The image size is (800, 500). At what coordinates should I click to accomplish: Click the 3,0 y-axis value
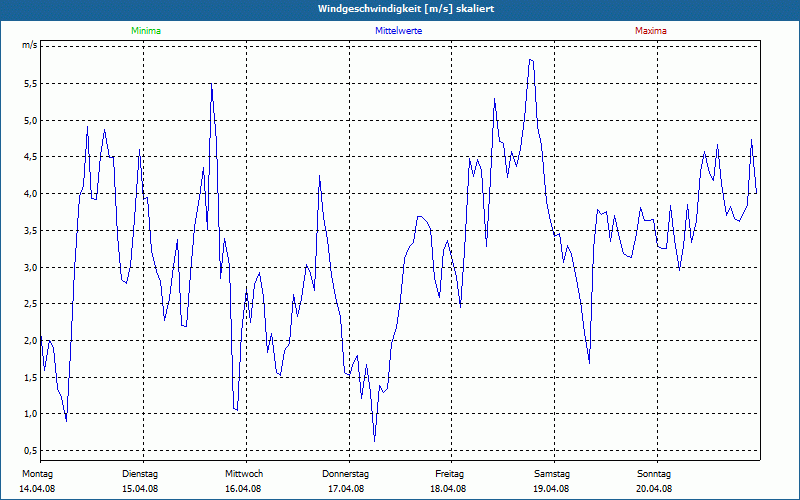pos(31,267)
